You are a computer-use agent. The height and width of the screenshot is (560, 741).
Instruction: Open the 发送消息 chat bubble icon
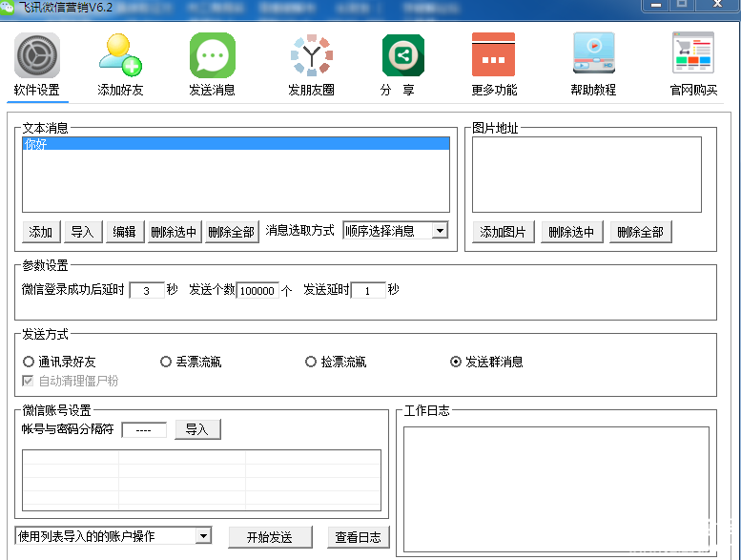pyautogui.click(x=212, y=55)
